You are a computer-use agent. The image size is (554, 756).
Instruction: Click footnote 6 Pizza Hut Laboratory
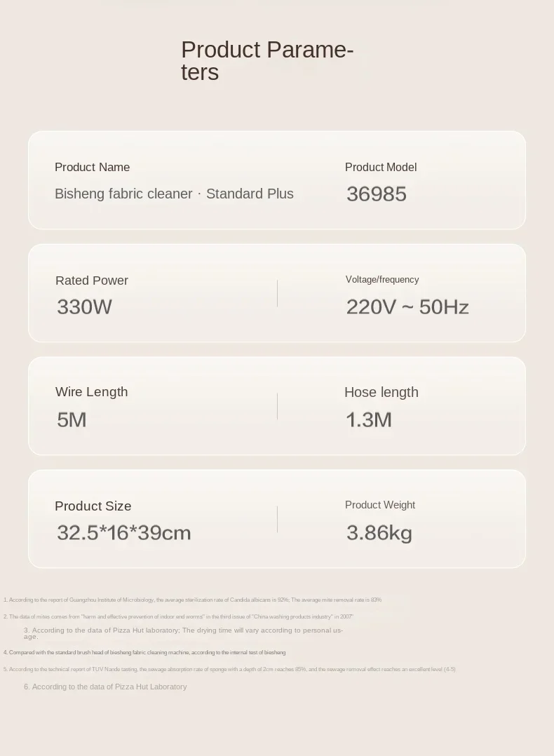tap(105, 687)
